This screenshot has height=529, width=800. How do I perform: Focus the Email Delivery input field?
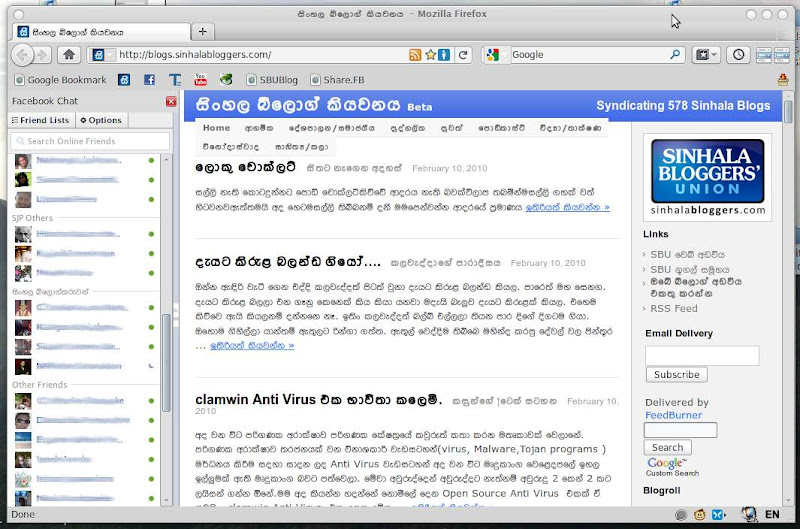point(702,355)
